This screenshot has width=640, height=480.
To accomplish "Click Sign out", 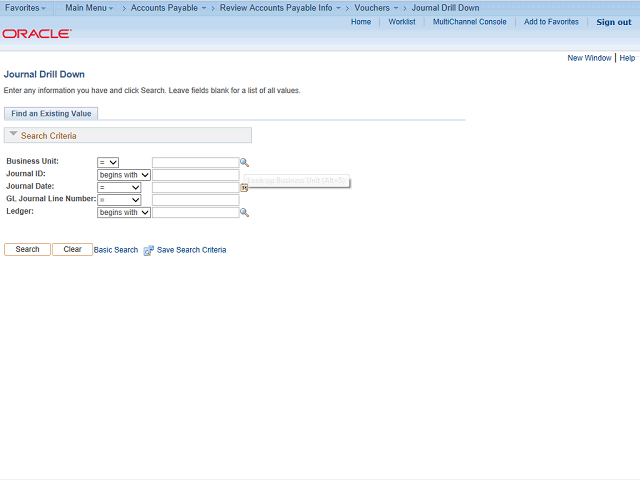I will 613,22.
